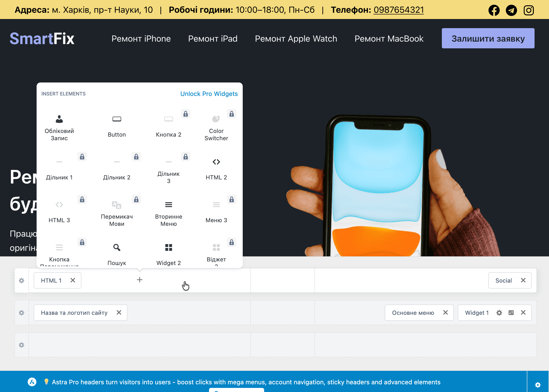
Task: Open Widget 1 layout icon
Action: click(511, 313)
